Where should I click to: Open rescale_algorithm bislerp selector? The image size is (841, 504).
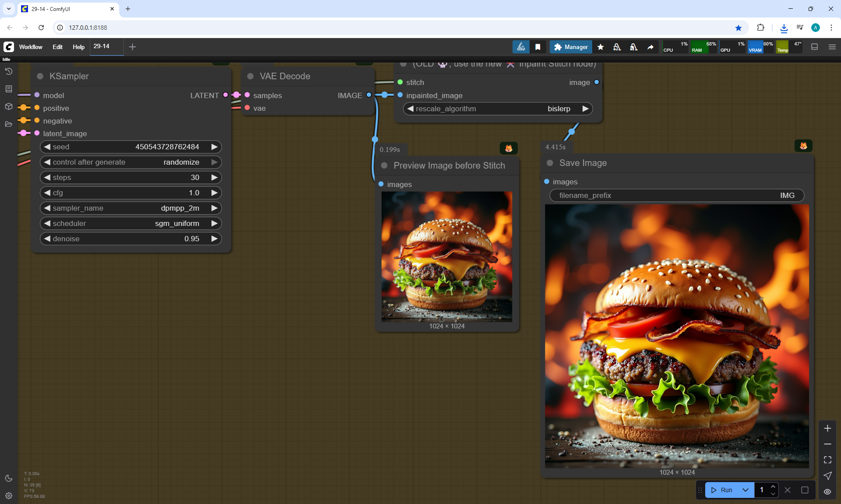(x=498, y=109)
